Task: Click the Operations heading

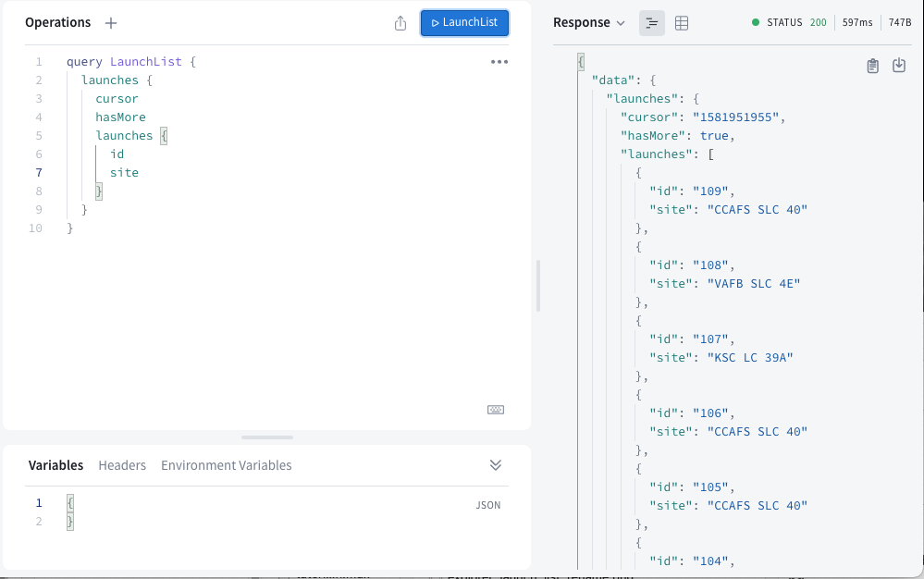Action: coord(57,23)
